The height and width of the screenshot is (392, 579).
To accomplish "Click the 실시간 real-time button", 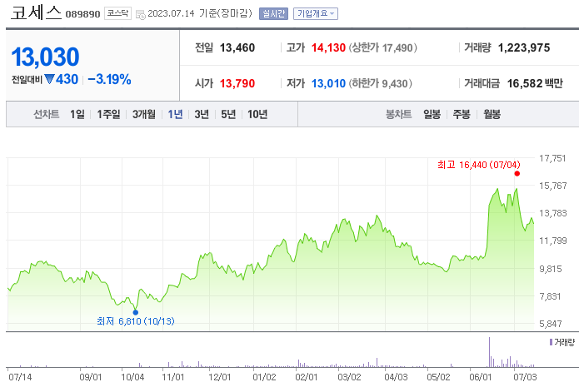I will (273, 13).
